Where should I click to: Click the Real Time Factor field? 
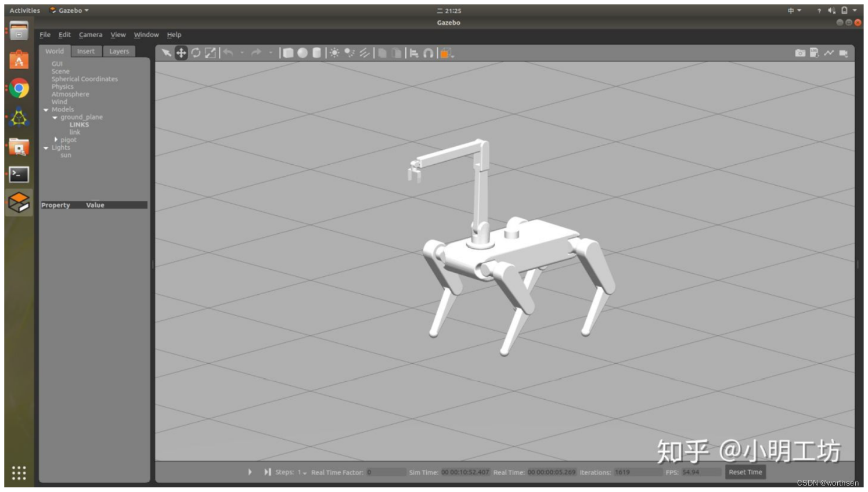(386, 472)
